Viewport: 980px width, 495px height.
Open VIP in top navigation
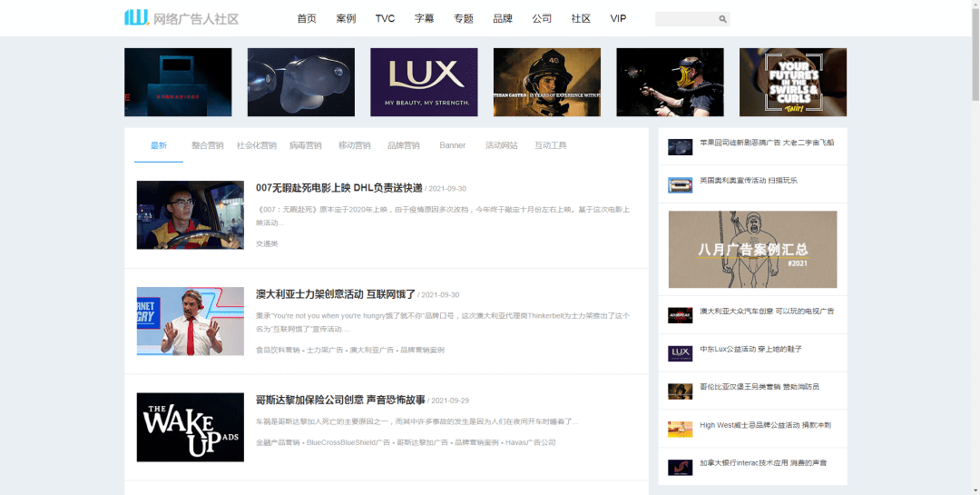[618, 19]
